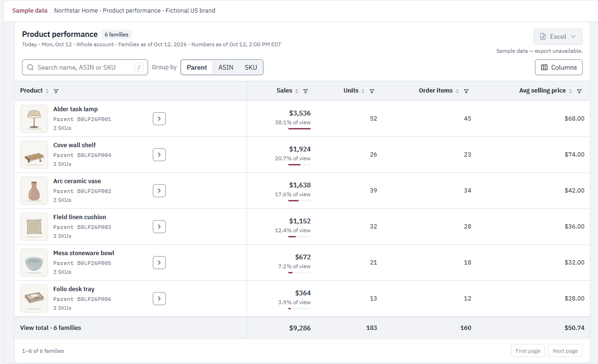Screen dimensions: 598x364
Task: Open the Avg selling price filter icon
Action: (x=579, y=91)
